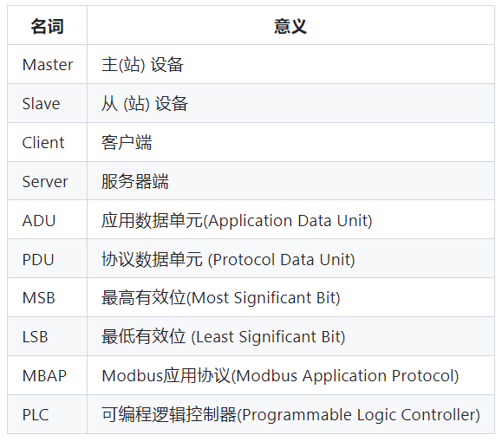Click the 名词 column header
Image resolution: width=502 pixels, height=448 pixels.
(x=47, y=26)
